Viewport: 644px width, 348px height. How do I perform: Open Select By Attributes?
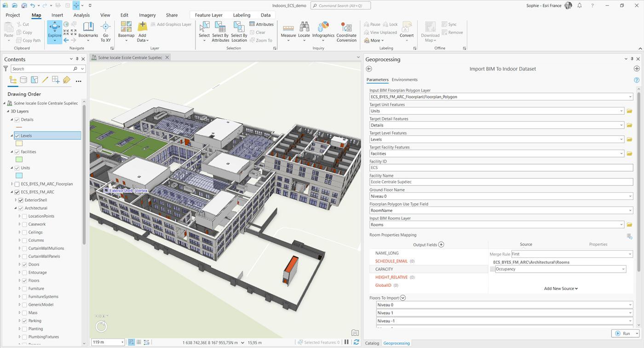pyautogui.click(x=220, y=31)
